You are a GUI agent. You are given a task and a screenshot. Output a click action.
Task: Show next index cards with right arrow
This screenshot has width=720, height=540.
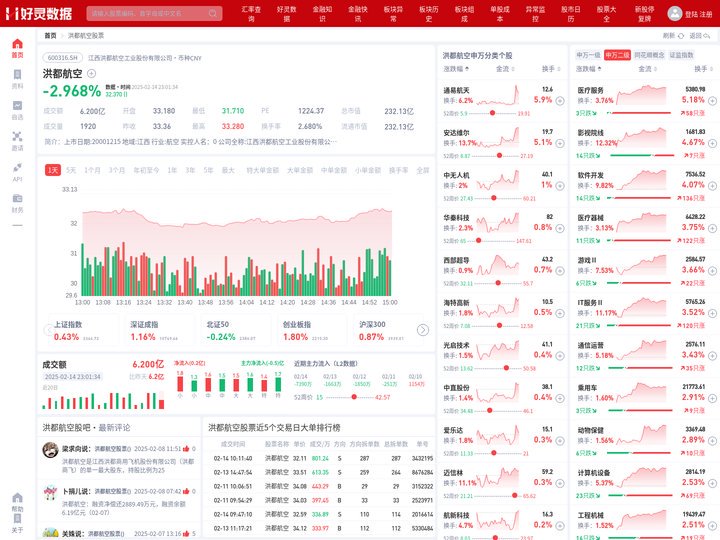(x=423, y=330)
